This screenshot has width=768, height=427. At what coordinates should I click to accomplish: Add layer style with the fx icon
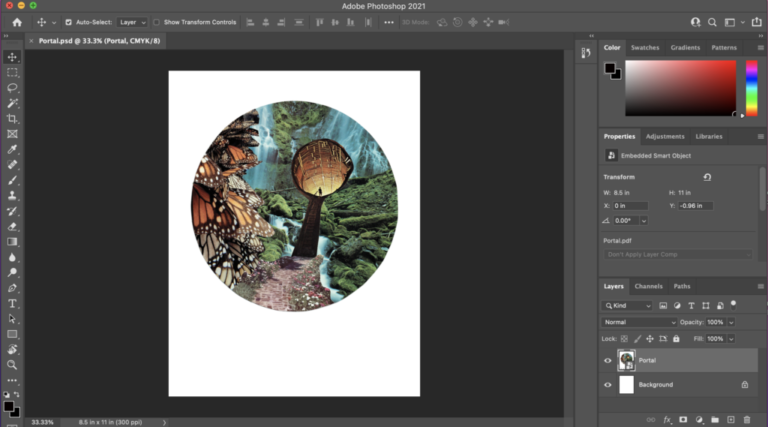pyautogui.click(x=667, y=419)
